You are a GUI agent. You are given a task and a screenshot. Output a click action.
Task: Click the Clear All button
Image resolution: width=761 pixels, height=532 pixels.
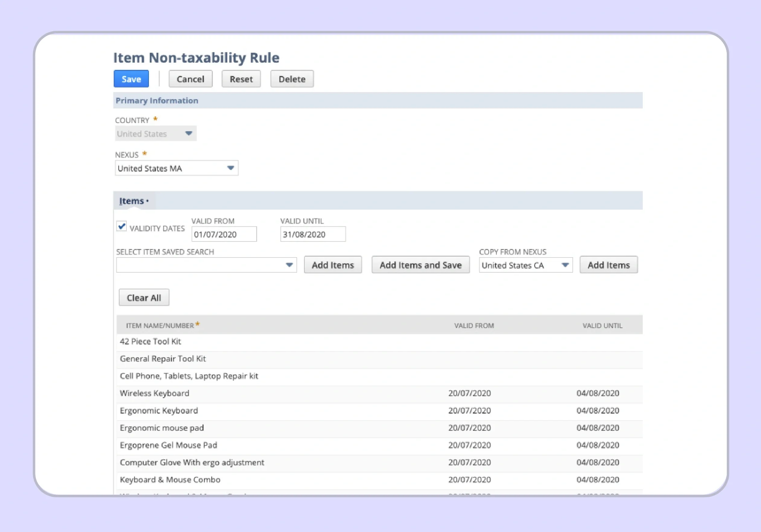click(144, 298)
